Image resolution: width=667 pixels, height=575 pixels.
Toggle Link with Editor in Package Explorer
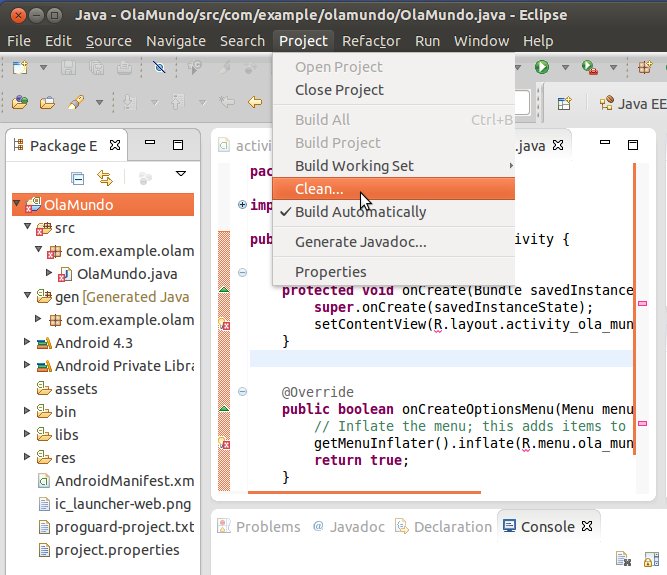[x=105, y=178]
